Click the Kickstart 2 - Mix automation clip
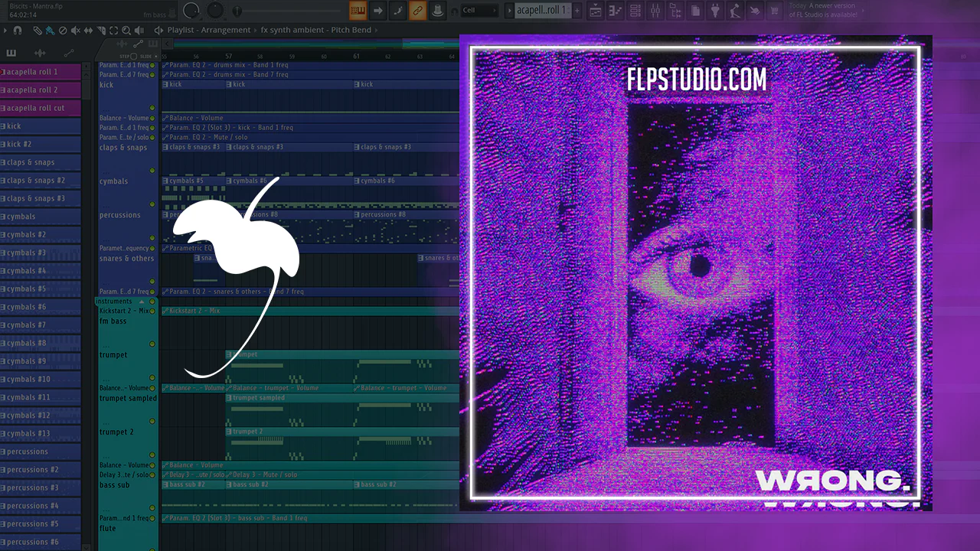 tap(309, 311)
